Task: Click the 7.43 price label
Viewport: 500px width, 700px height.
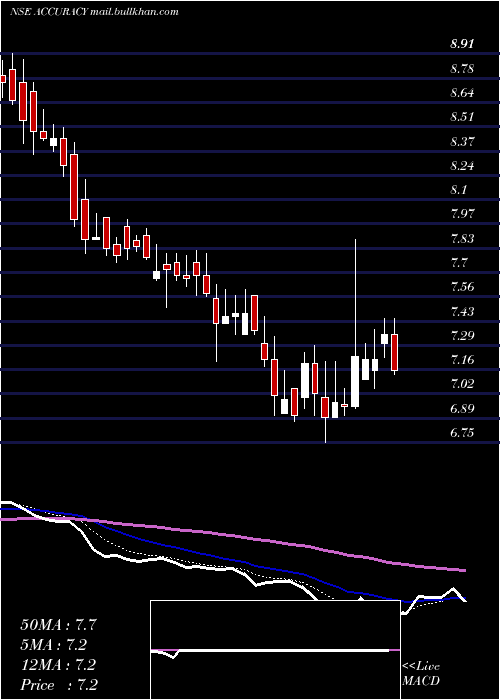Action: click(x=462, y=311)
